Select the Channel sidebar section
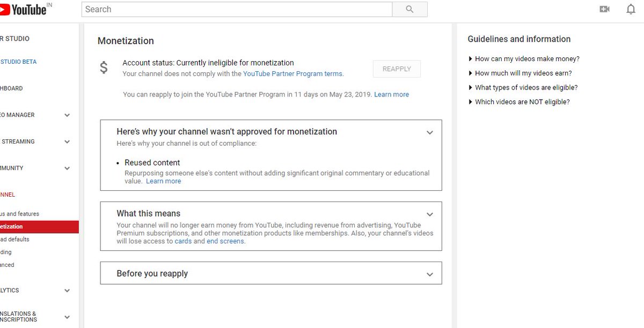The width and height of the screenshot is (644, 328). click(8, 195)
